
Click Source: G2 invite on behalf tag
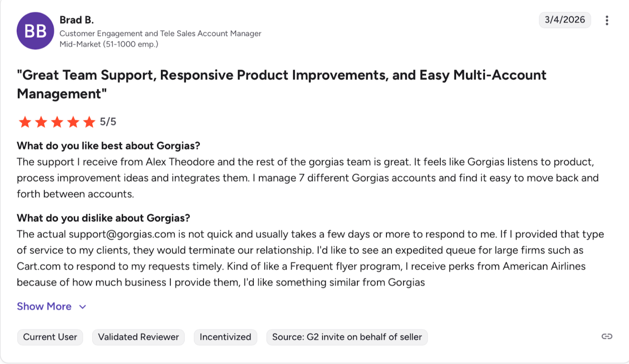(347, 337)
